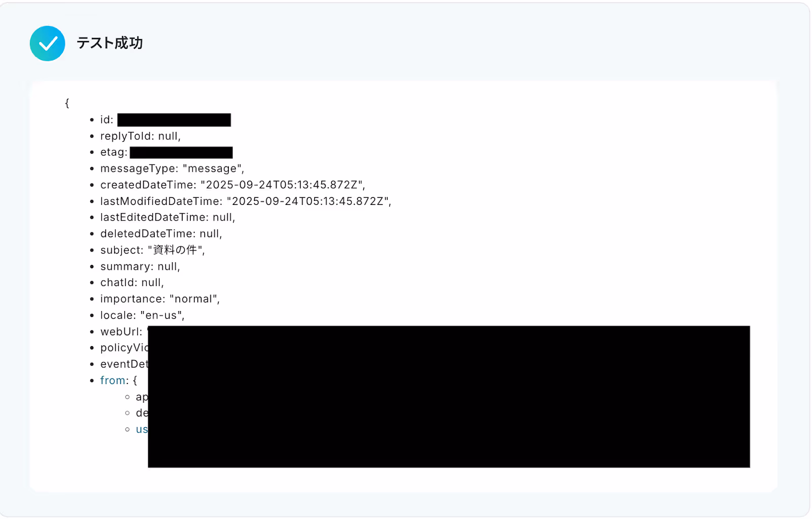
Task: Click the createdDateTime value
Action: point(283,185)
